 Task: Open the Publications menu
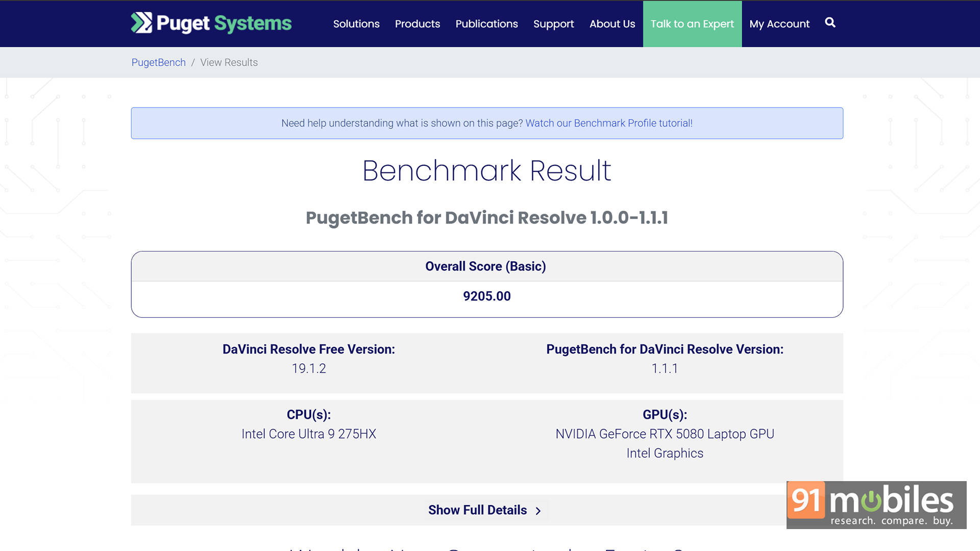pos(486,24)
